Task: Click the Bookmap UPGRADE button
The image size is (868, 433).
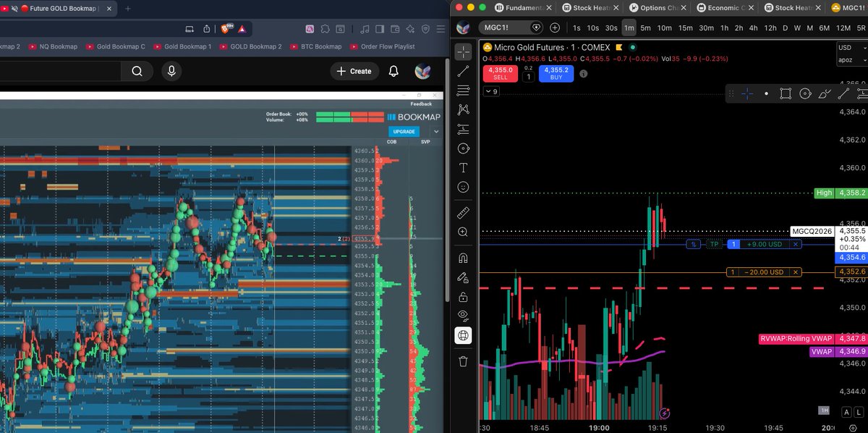Action: [x=404, y=131]
